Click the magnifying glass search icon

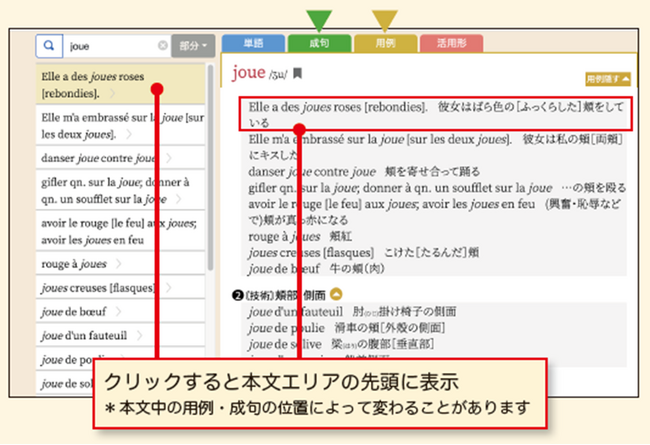(x=47, y=46)
